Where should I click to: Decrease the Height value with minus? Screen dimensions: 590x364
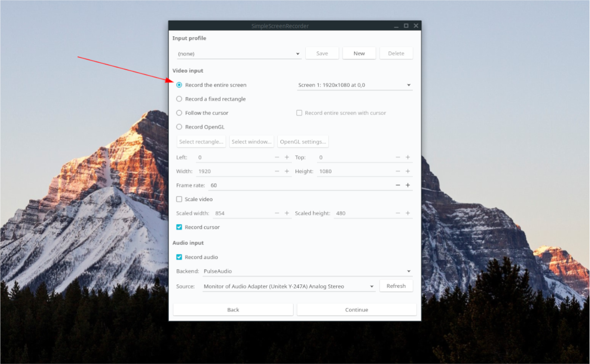point(398,171)
